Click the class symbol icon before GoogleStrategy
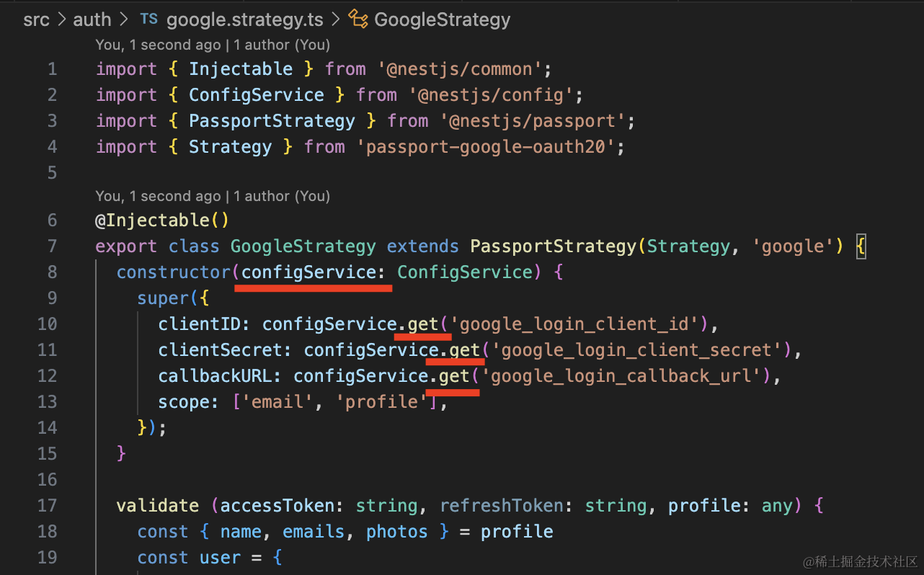This screenshot has width=924, height=575. [357, 19]
